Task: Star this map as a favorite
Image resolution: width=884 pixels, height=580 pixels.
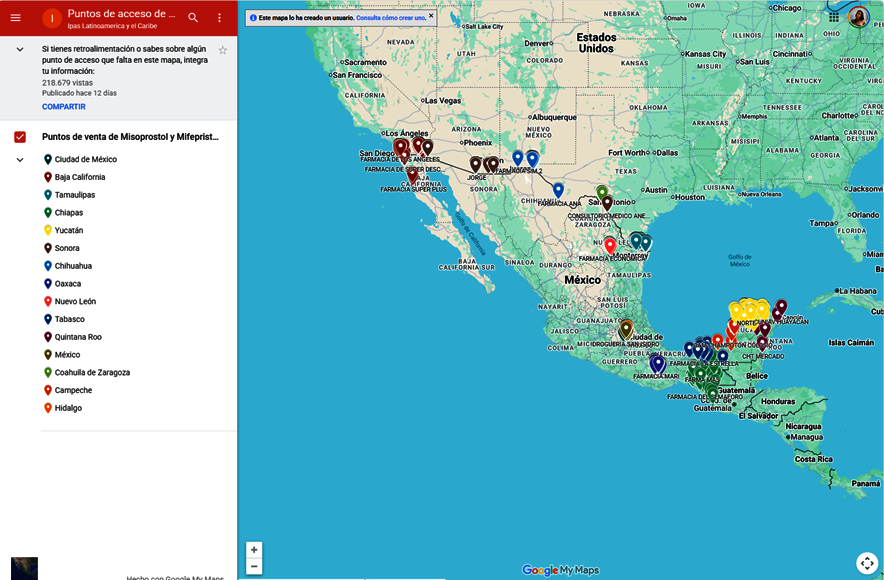Action: [223, 50]
